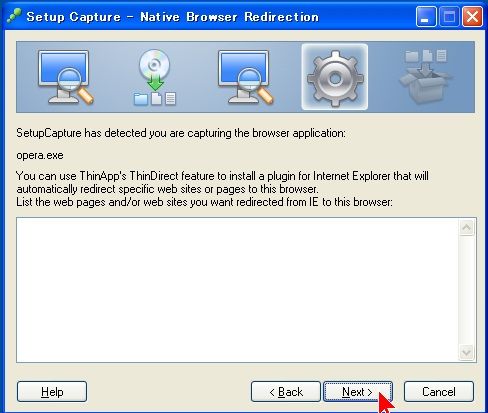Image resolution: width=488 pixels, height=413 pixels.
Task: Open Help for browser redirection
Action: click(52, 392)
